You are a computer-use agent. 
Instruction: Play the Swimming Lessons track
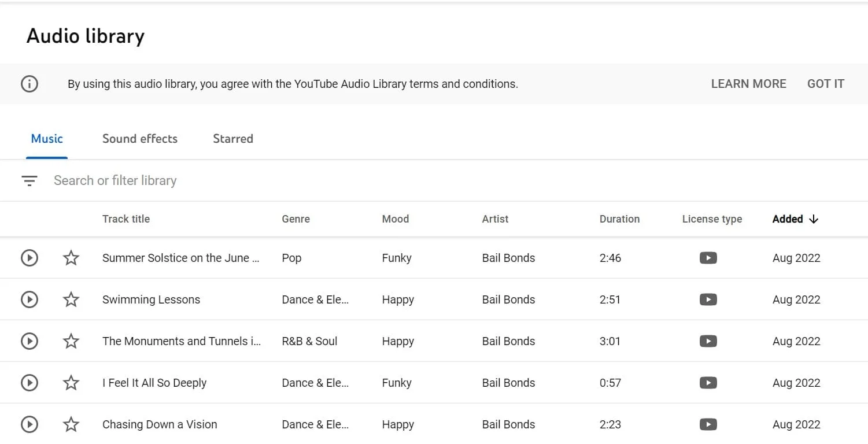[29, 299]
